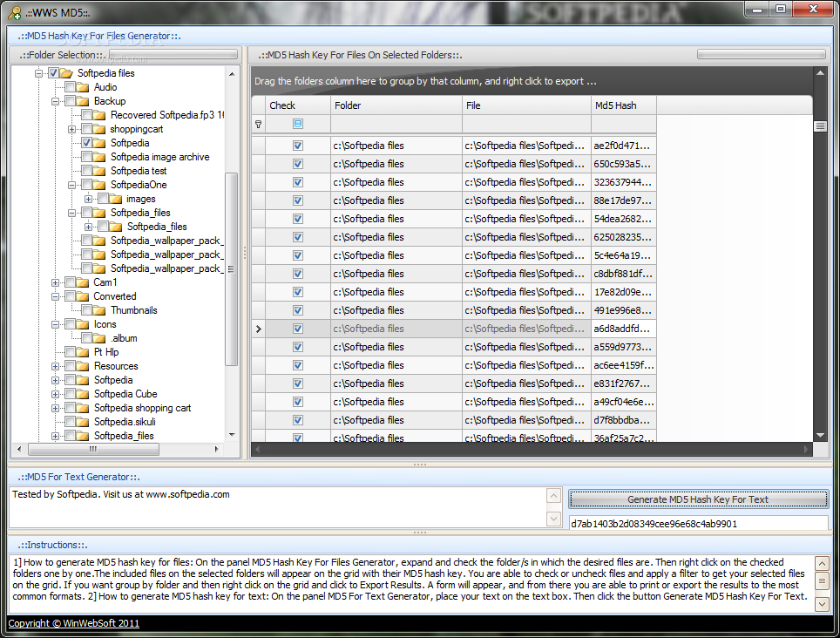This screenshot has height=638, width=840.
Task: Click the Softpedia image archive folder icon
Action: pos(99,157)
